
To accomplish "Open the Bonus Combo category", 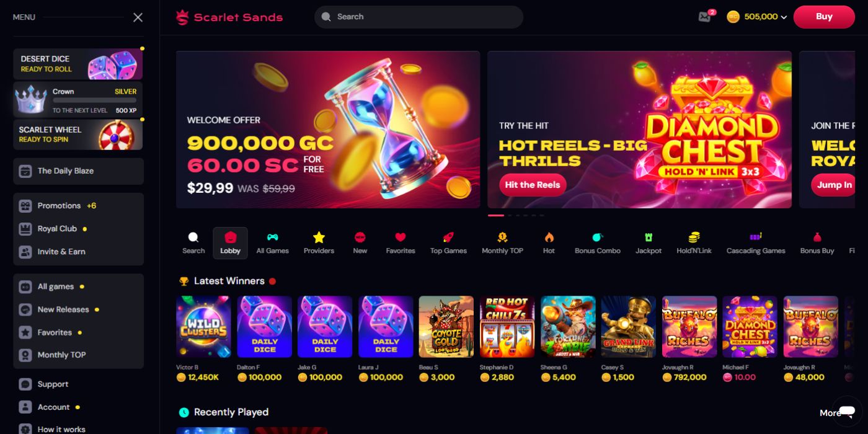I will point(597,243).
